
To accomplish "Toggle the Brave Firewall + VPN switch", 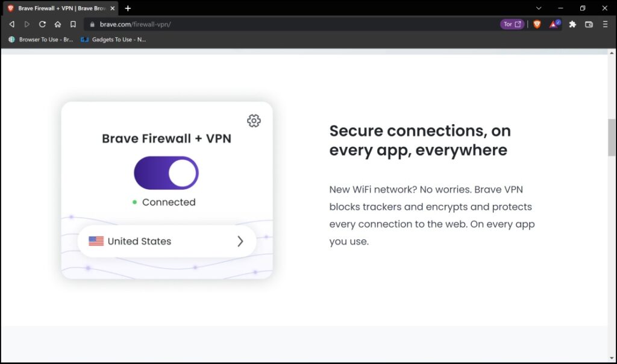I will 166,173.
